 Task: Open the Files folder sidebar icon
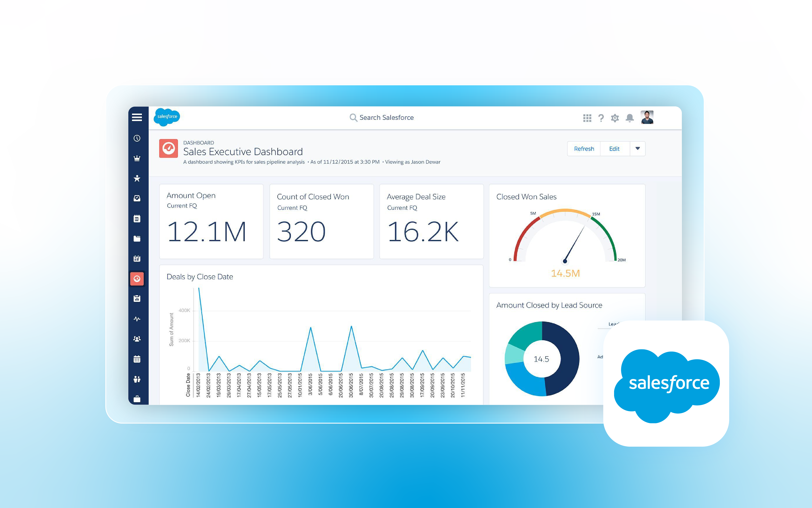(x=137, y=238)
